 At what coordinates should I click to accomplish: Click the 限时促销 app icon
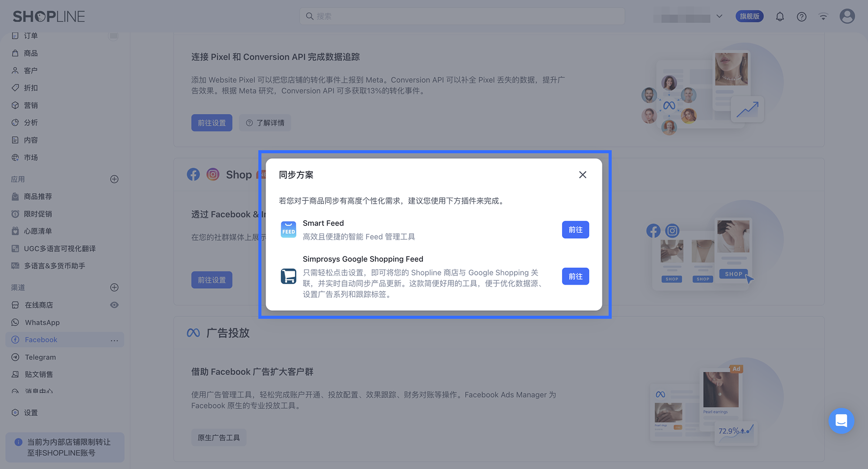(x=15, y=214)
